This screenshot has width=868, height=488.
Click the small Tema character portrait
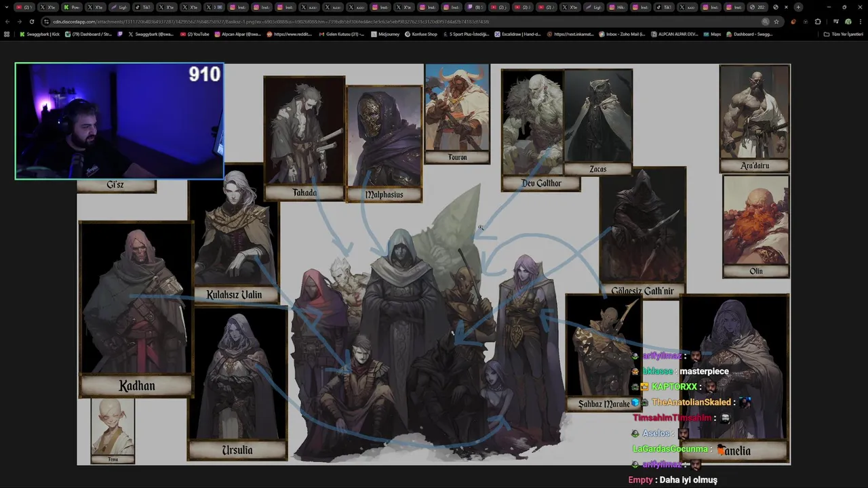pos(113,430)
